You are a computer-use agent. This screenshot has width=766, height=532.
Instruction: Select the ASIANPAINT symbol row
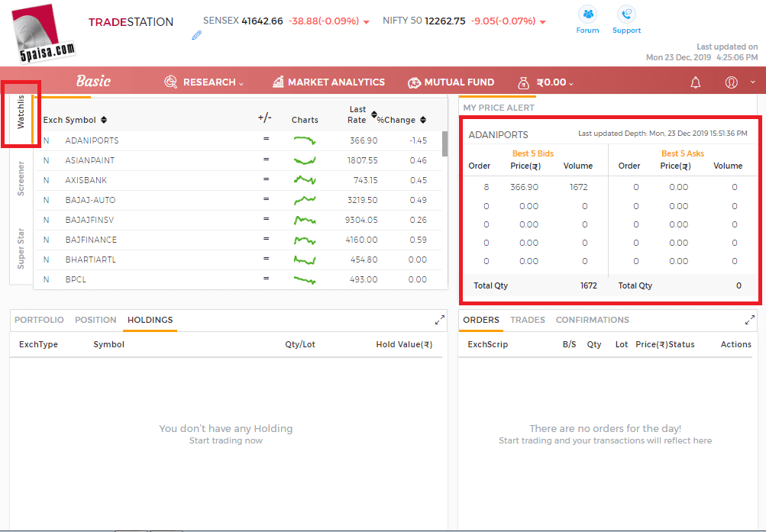(x=238, y=160)
